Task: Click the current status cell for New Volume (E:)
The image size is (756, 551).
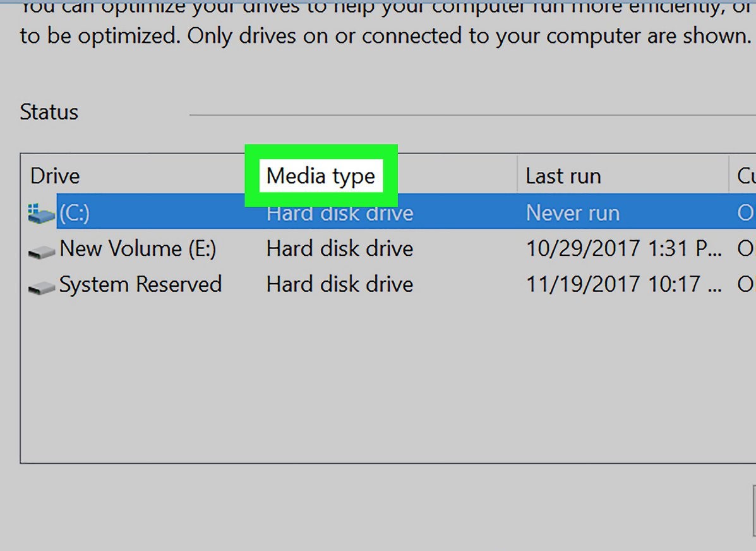Action: tap(745, 249)
